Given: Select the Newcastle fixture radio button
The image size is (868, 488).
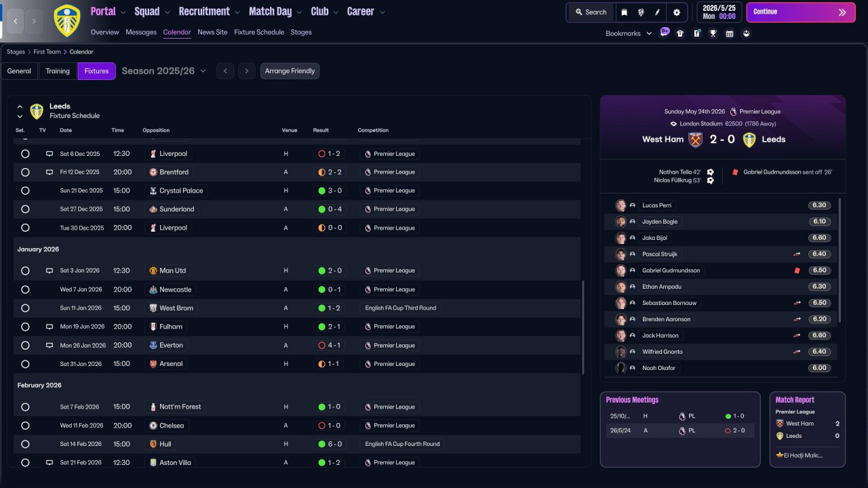Looking at the screenshot, I should [25, 289].
